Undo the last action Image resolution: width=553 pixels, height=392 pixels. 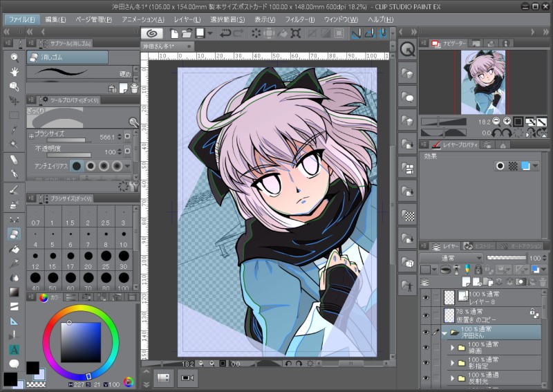pyautogui.click(x=225, y=33)
